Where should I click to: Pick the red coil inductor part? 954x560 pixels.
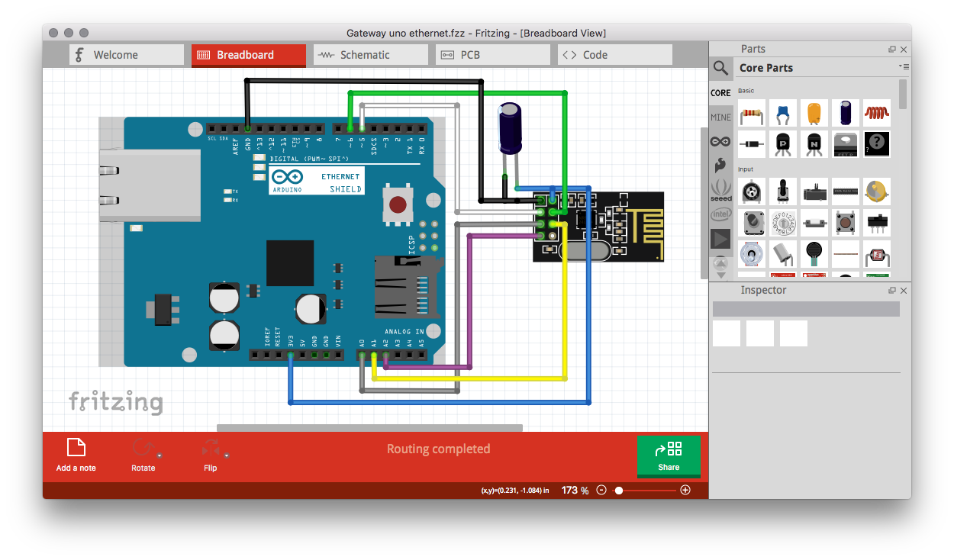[877, 113]
